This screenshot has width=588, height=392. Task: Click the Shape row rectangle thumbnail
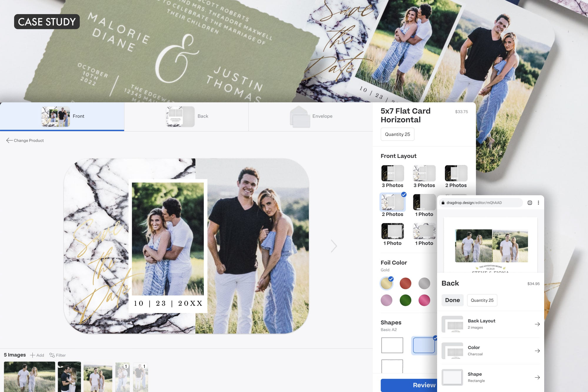coord(452,377)
